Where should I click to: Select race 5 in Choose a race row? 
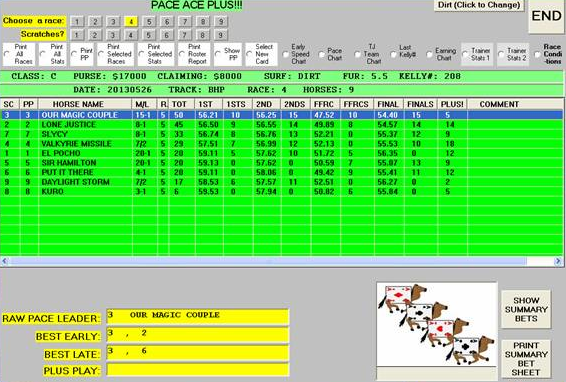(x=149, y=22)
